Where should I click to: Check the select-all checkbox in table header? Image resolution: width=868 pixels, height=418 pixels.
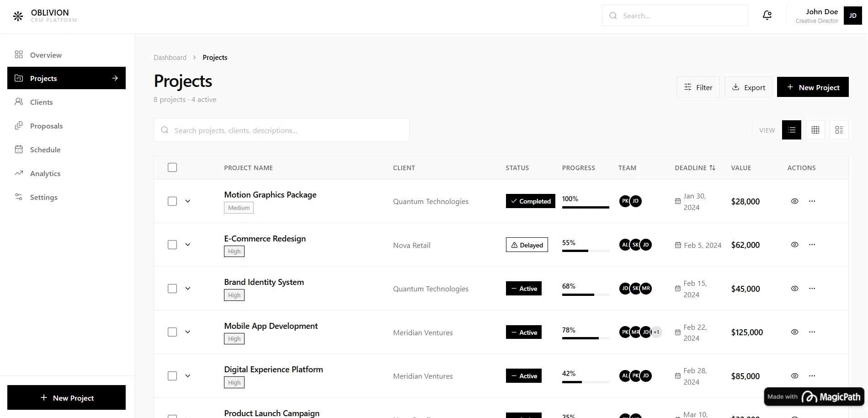pyautogui.click(x=172, y=167)
